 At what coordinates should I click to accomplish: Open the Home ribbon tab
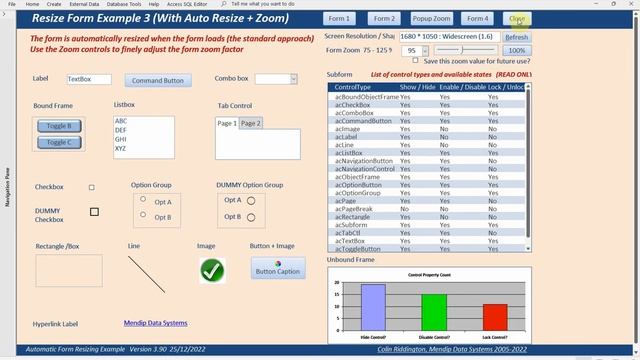(x=32, y=4)
